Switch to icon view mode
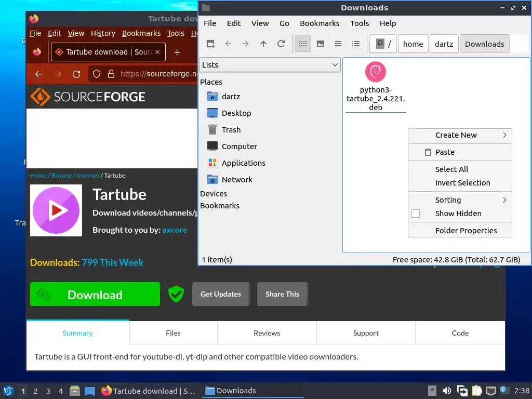Image resolution: width=532 pixels, height=399 pixels. pyautogui.click(x=303, y=44)
